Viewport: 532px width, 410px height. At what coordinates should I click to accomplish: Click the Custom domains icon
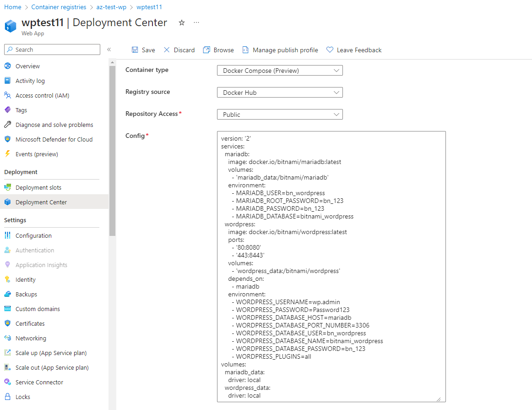(x=7, y=308)
